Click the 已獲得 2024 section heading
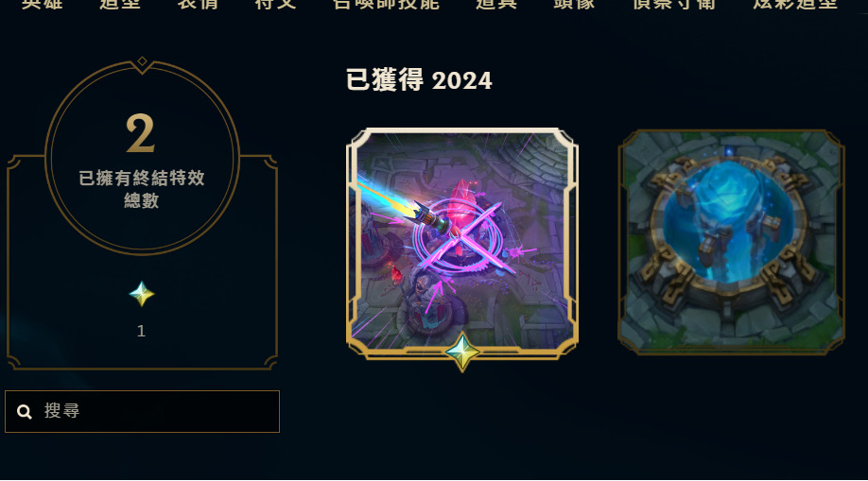Screen dimensions: 868x481 [419, 80]
